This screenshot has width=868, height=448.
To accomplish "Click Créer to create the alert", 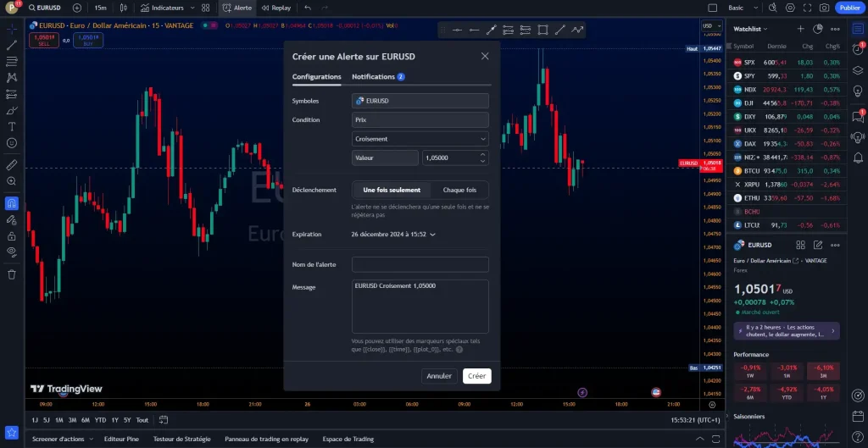I will click(476, 376).
